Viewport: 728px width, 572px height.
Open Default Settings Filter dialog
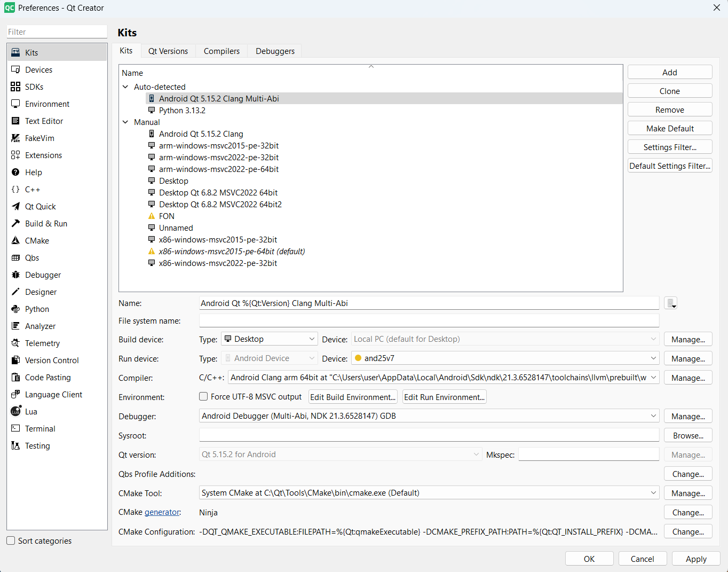tap(670, 166)
